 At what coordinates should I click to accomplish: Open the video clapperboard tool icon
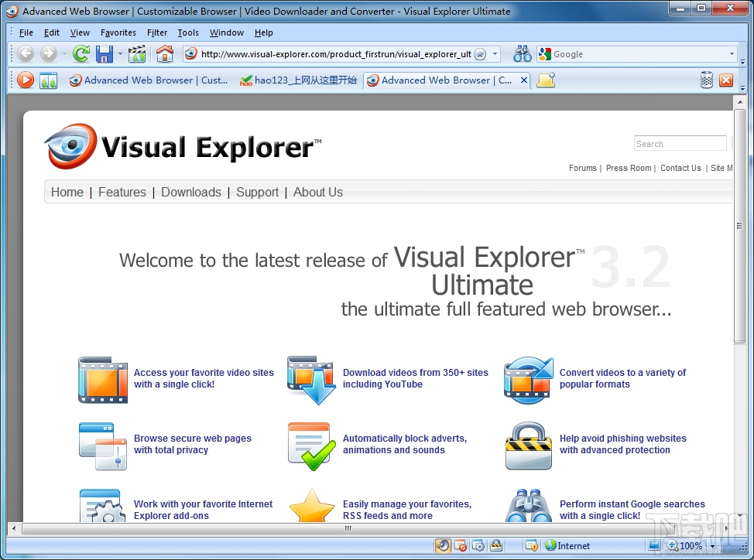coord(137,54)
